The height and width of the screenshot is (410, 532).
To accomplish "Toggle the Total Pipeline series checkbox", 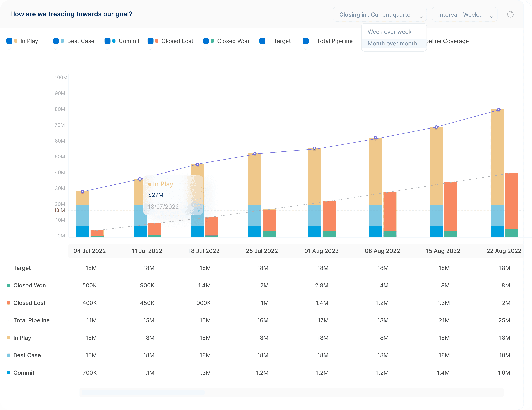I will [x=306, y=41].
